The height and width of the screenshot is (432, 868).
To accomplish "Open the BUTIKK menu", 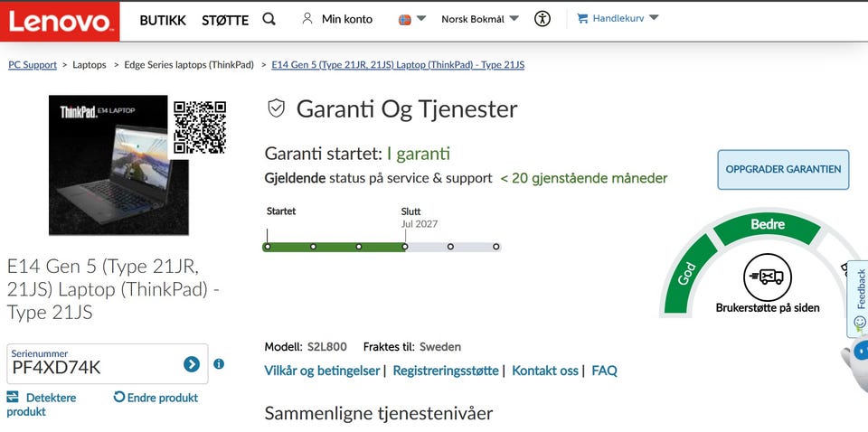I will click(163, 21).
